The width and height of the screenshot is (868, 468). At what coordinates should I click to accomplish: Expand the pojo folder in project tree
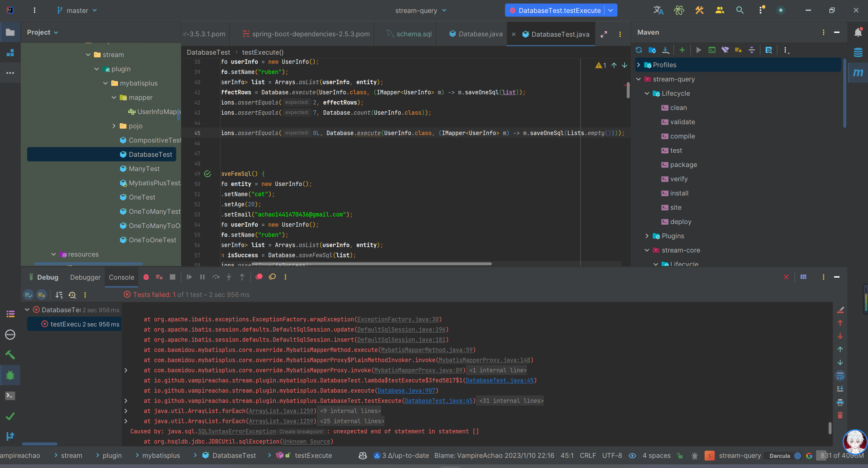[114, 126]
